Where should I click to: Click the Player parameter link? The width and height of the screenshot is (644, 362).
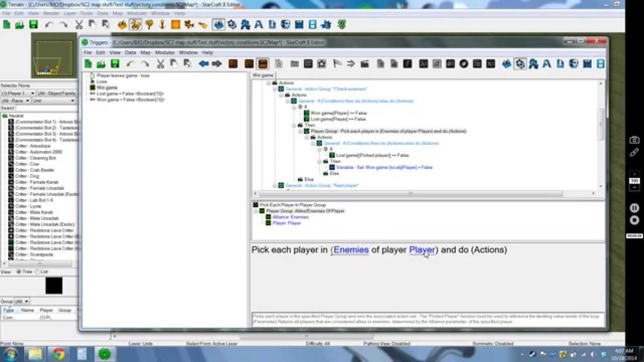pos(422,250)
